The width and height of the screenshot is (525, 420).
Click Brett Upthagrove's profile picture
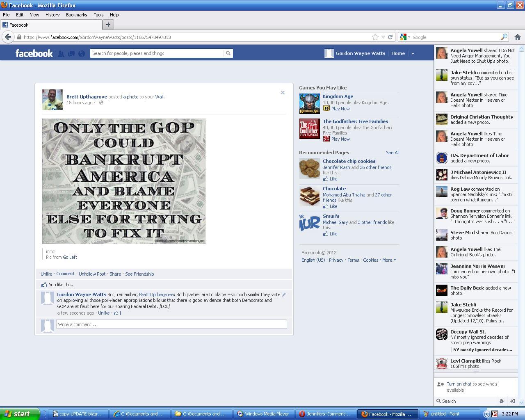(x=52, y=100)
